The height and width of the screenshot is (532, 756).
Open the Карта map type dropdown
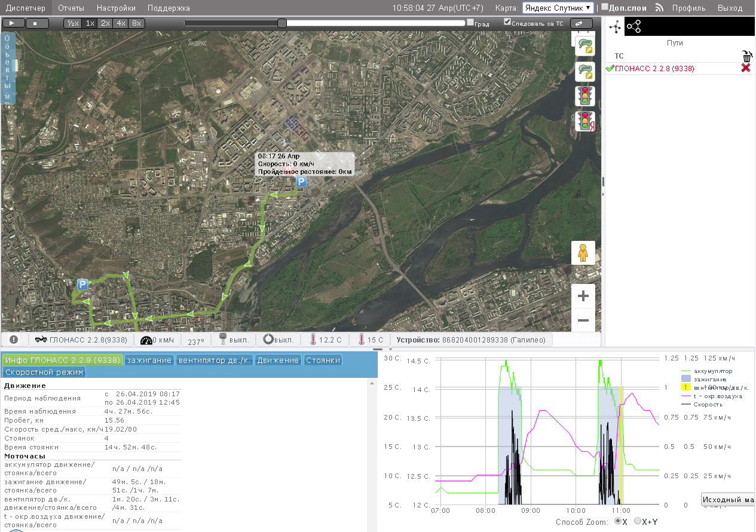[558, 8]
